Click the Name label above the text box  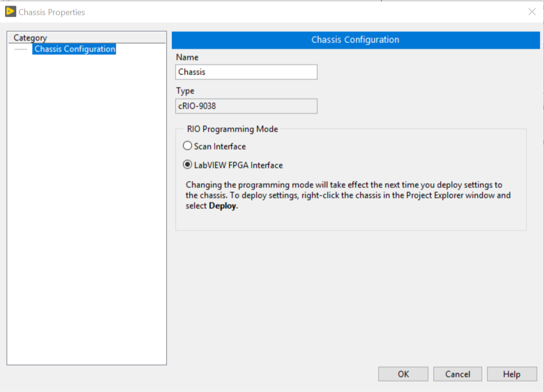[x=187, y=57]
